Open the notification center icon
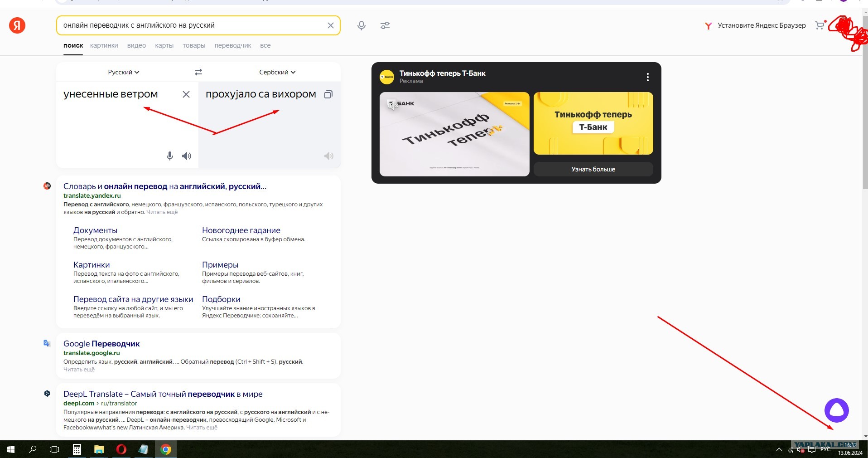This screenshot has width=868, height=458. click(x=812, y=449)
